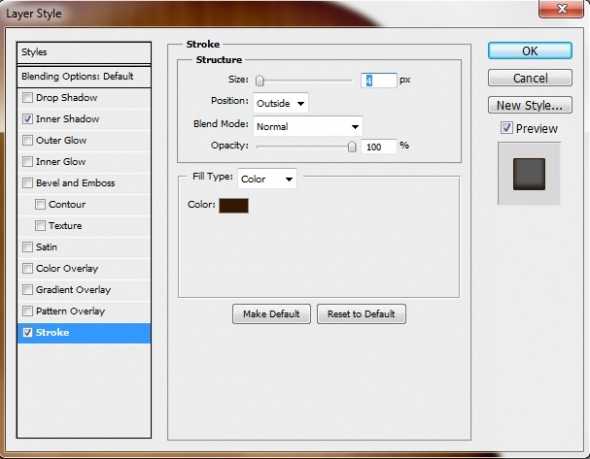Click the Opacity slider handle

click(x=352, y=147)
